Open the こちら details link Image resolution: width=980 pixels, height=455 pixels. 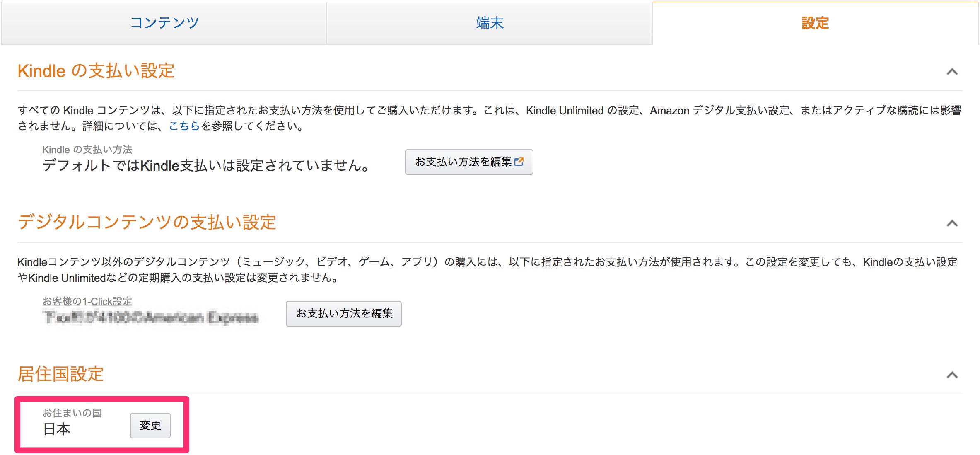pyautogui.click(x=184, y=126)
